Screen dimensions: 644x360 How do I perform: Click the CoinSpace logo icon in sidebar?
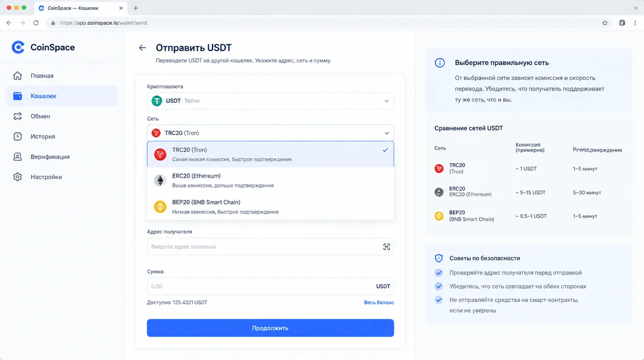point(18,47)
